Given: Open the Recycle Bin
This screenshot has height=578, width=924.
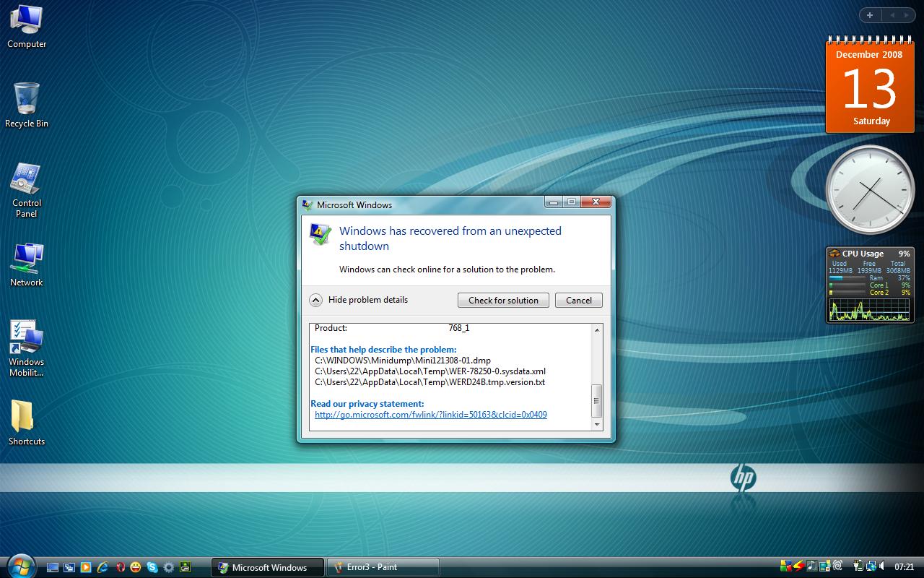Looking at the screenshot, I should click(x=27, y=105).
